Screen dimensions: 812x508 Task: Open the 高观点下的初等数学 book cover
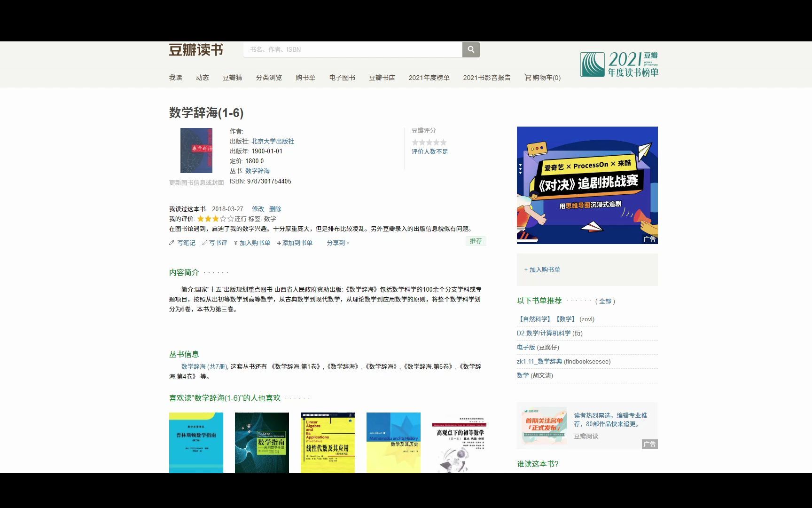tap(459, 443)
